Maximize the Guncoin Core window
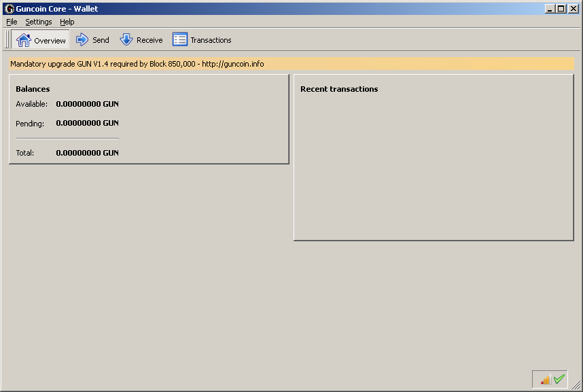 [x=561, y=9]
